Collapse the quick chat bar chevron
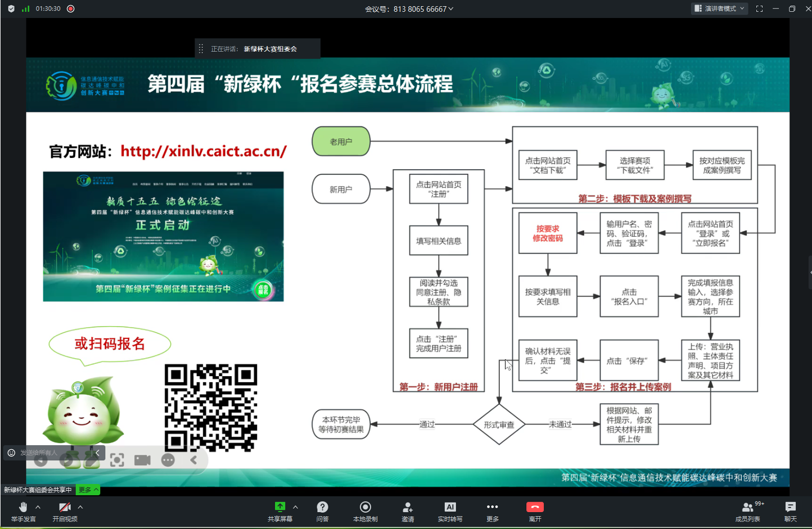The width and height of the screenshot is (812, 529). coord(97,453)
